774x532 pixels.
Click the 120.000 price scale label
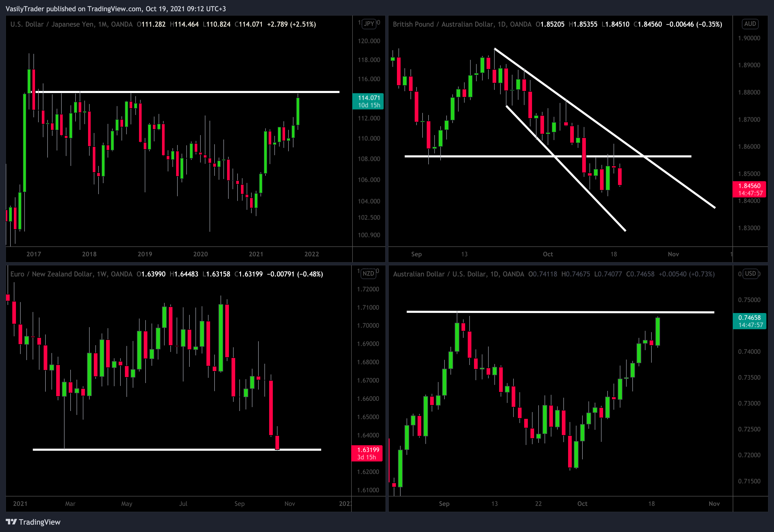(x=369, y=41)
